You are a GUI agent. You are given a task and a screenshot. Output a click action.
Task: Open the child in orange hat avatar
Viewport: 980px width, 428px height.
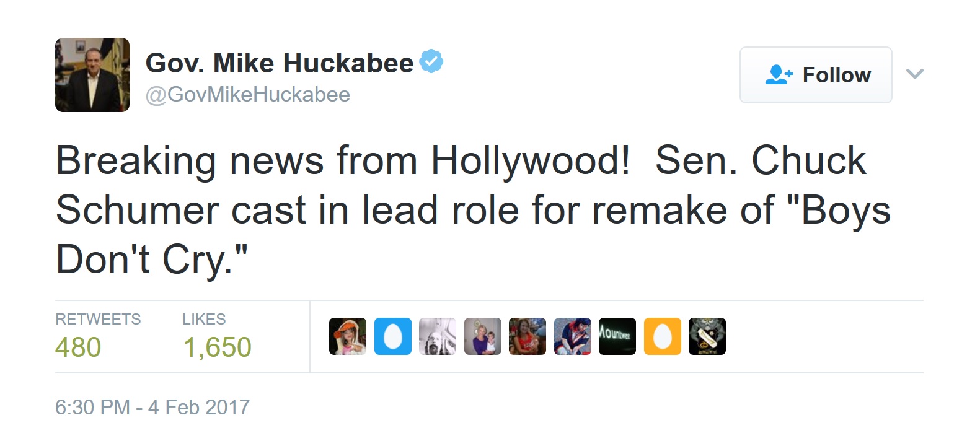point(348,336)
